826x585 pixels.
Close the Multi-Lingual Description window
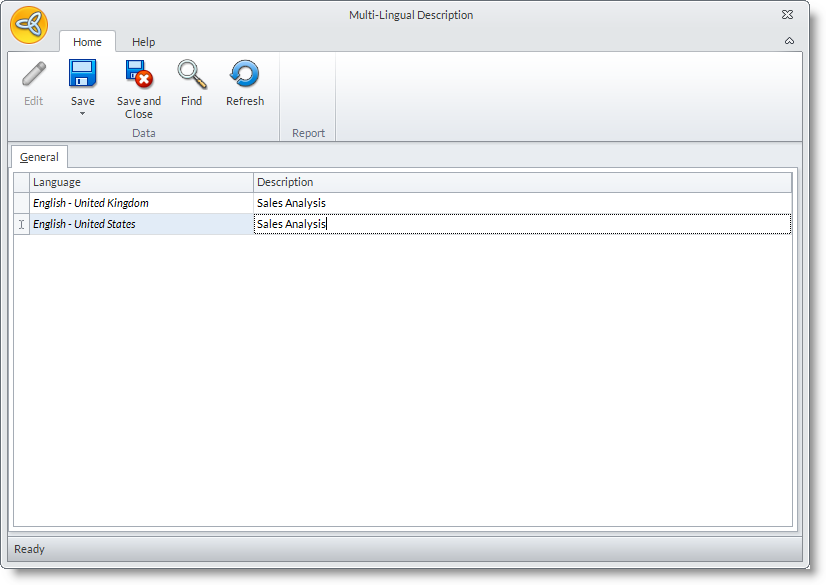pos(787,15)
